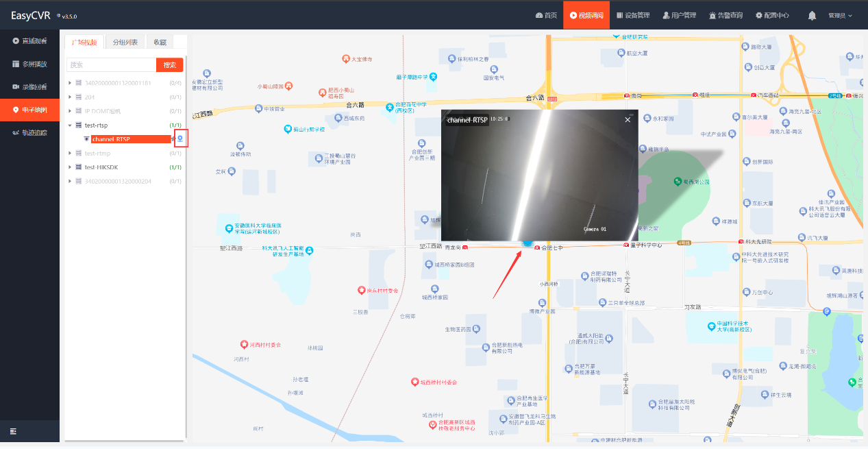This screenshot has height=449, width=868.
Task: Open 录像回看 recording playback in sidebar
Action: pyautogui.click(x=29, y=87)
